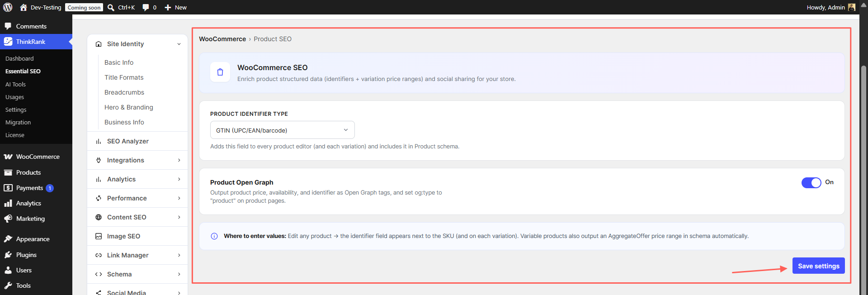Click the Users person icon
868x295 pixels.
tap(8, 270)
